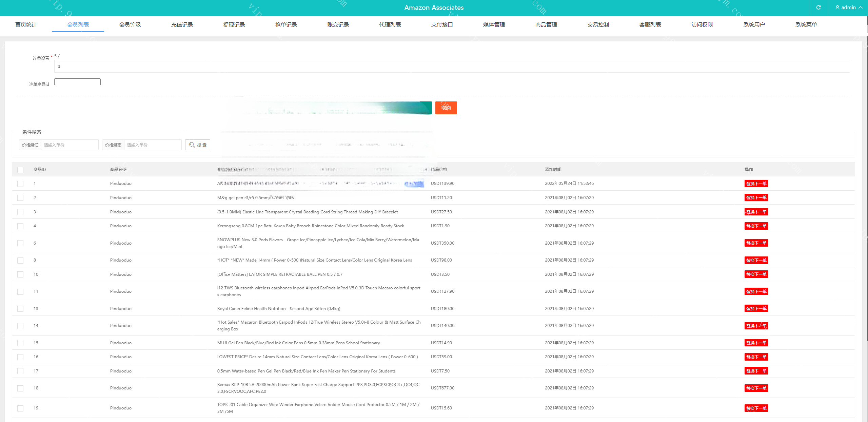Click the refresh icon in header
The height and width of the screenshot is (422, 868).
pos(818,7)
